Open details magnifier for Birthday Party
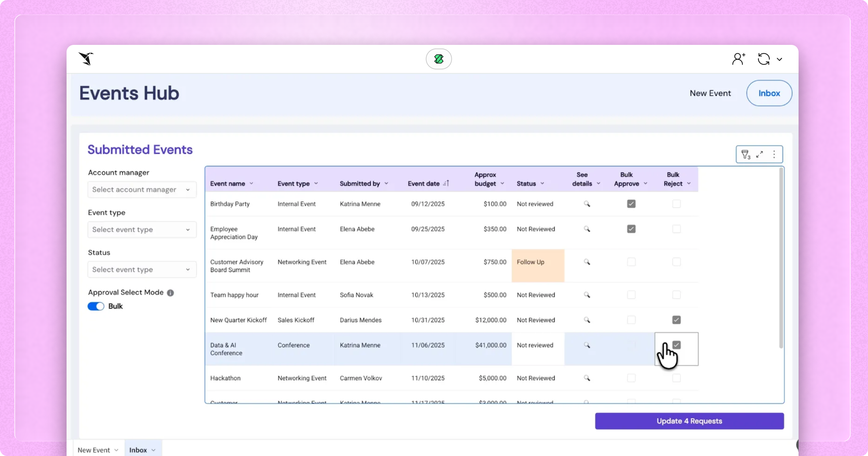The height and width of the screenshot is (456, 868). [x=587, y=204]
